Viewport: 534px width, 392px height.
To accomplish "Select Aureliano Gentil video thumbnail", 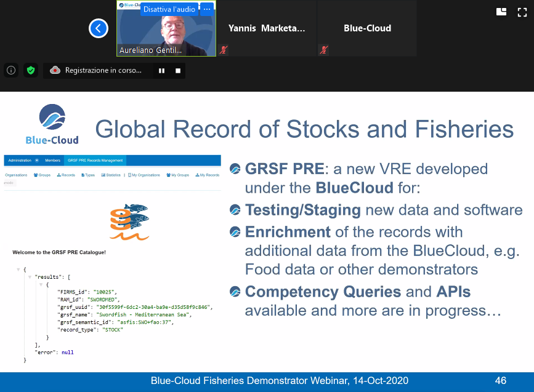I will pos(166,28).
